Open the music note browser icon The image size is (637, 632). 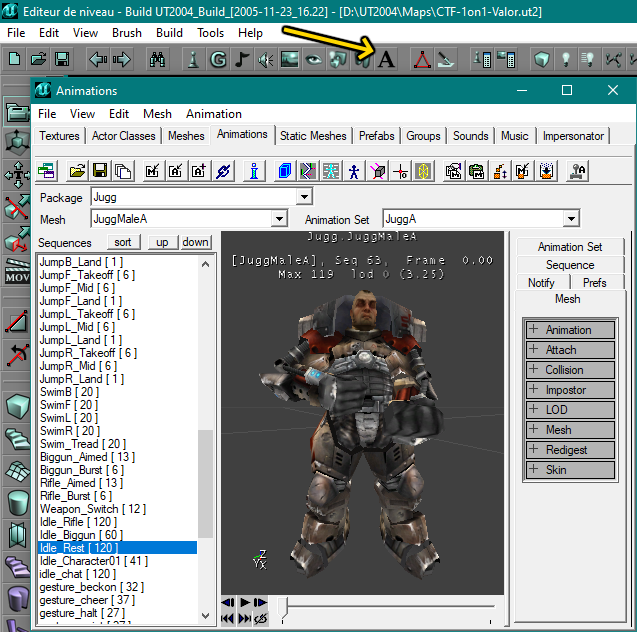point(242,59)
